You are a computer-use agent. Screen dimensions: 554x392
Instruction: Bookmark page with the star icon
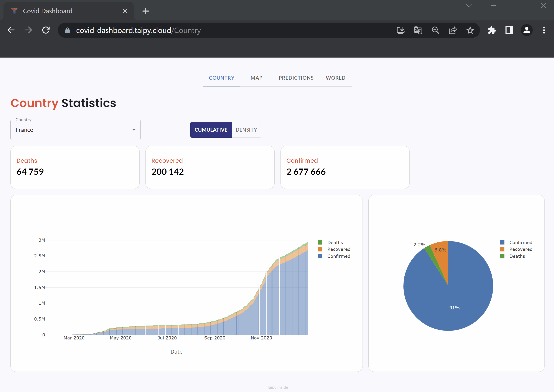tap(470, 30)
